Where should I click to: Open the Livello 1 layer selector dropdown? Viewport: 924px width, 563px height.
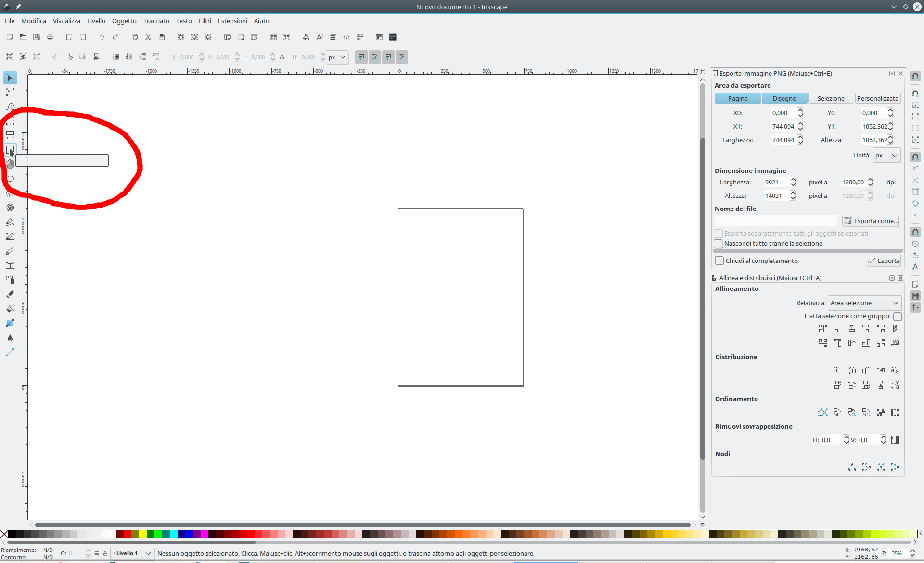click(x=131, y=553)
